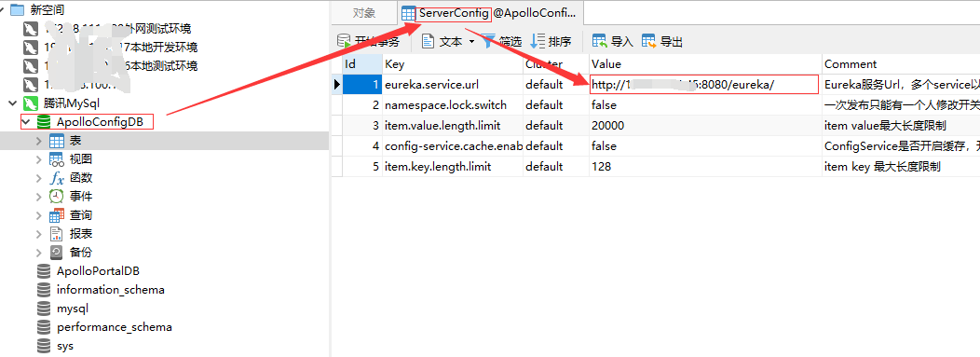This screenshot has width=980, height=357.
Task: Click the Begin Transaction toolbar icon
Action: point(344,41)
